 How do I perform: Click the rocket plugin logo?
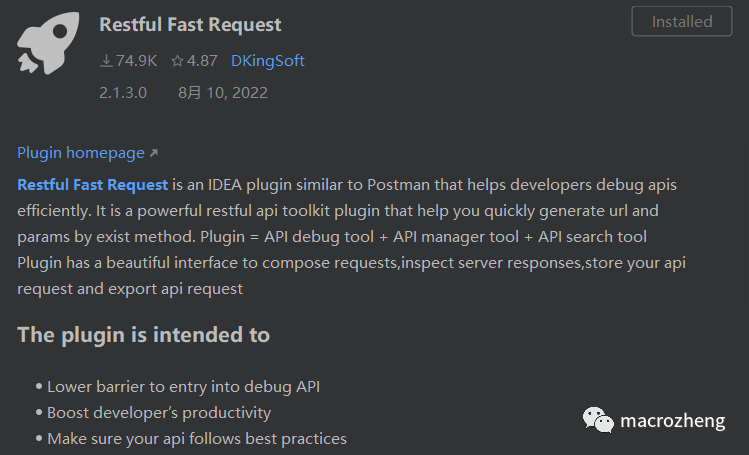coord(47,44)
